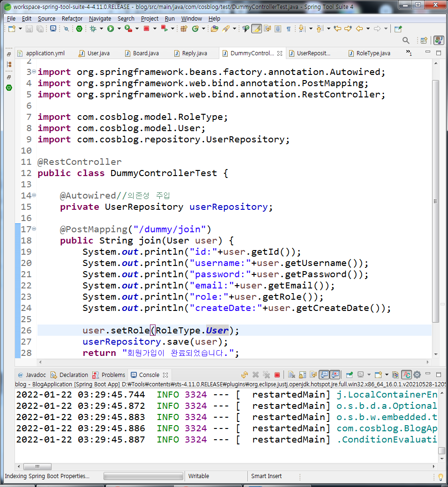448x487 pixels.
Task: Open the Refactor menu
Action: tap(72, 19)
